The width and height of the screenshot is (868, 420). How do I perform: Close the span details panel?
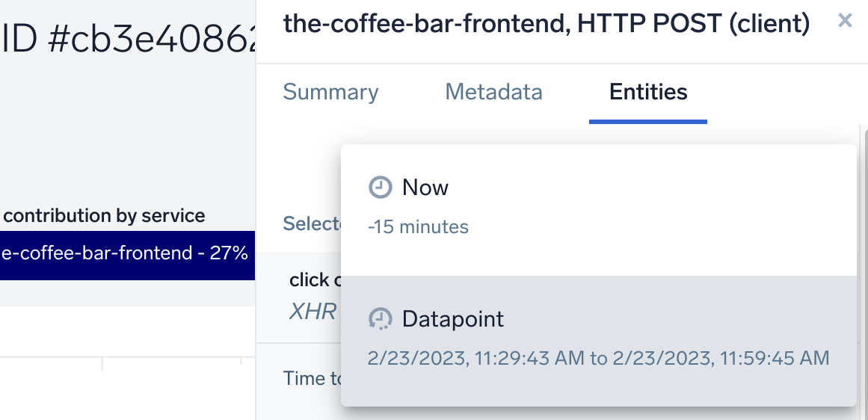click(x=845, y=21)
